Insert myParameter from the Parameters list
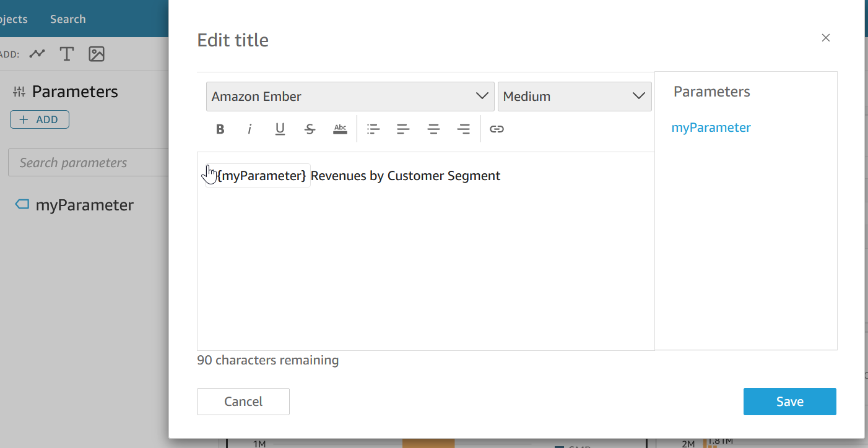 tap(711, 127)
